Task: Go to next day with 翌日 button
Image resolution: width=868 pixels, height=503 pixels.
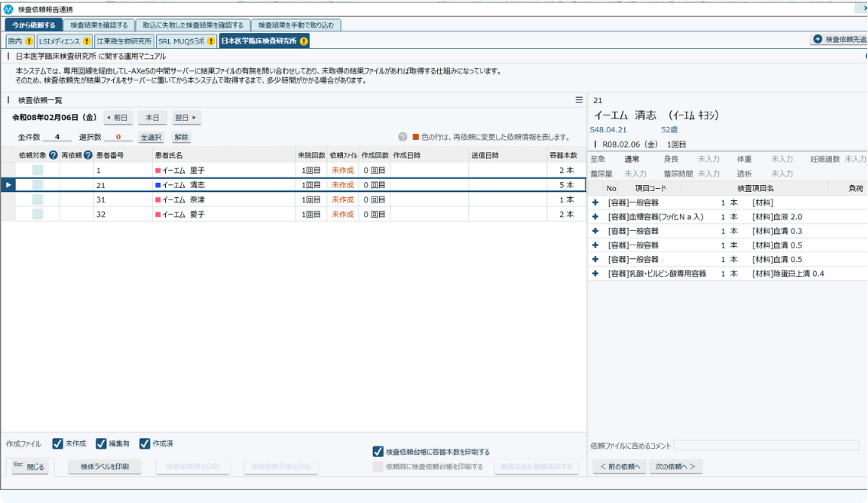Action: point(186,118)
